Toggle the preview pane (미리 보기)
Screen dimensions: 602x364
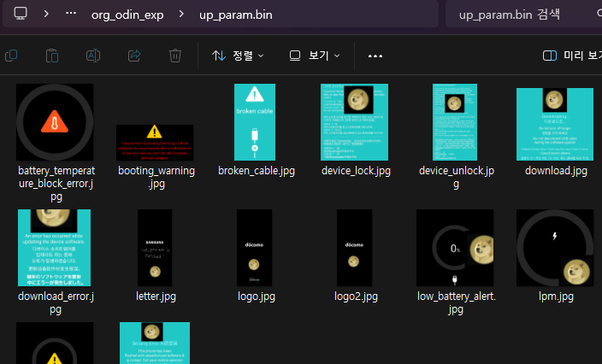click(571, 56)
